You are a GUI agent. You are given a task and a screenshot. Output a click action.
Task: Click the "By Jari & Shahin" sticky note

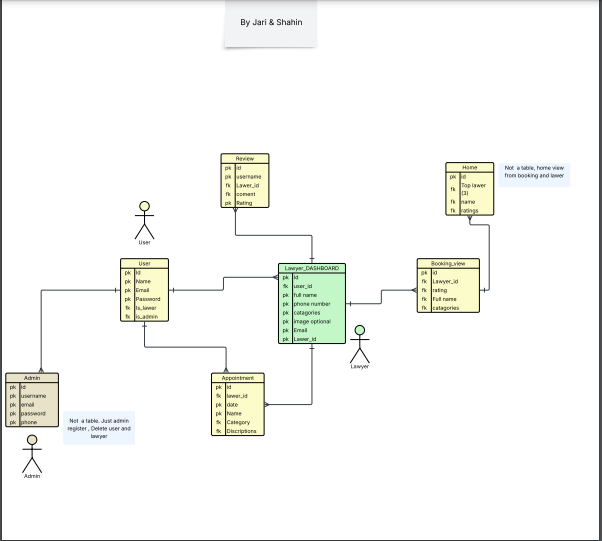click(x=271, y=23)
